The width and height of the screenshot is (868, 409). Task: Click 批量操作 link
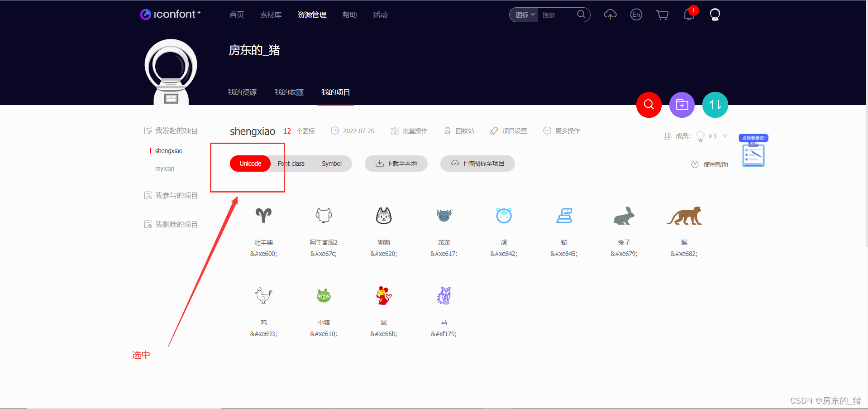(409, 131)
